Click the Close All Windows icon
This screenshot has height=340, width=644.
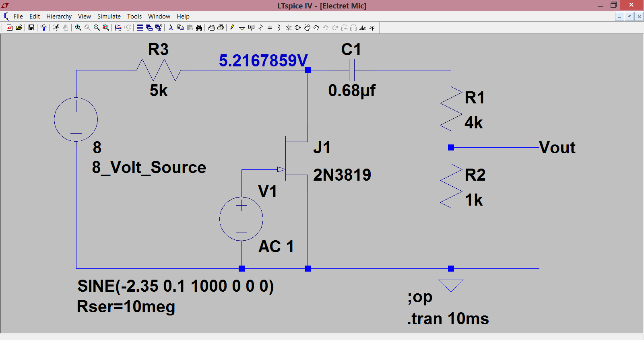pyautogui.click(x=159, y=28)
